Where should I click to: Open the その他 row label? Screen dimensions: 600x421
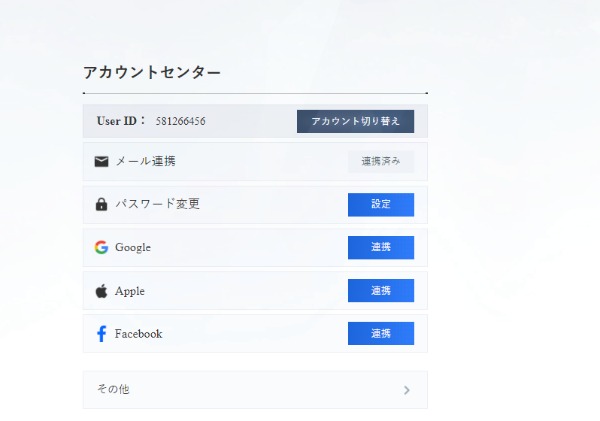click(113, 390)
